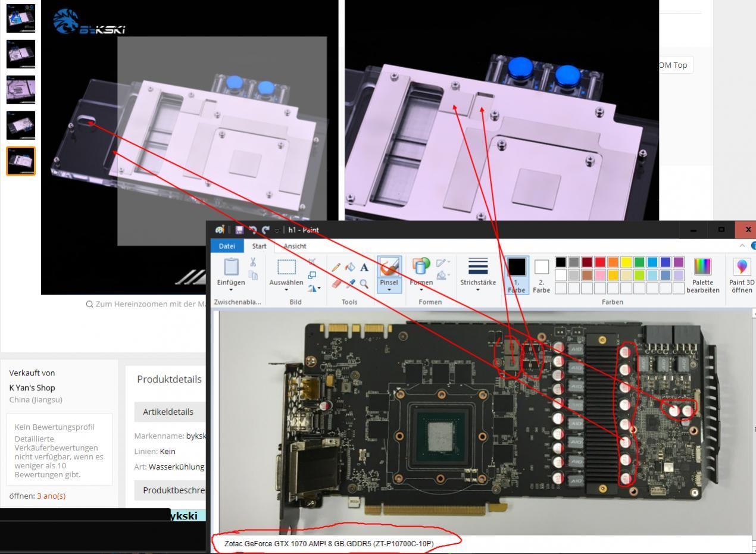Click the Palette bearbeiten rainbow icon

[x=703, y=267]
